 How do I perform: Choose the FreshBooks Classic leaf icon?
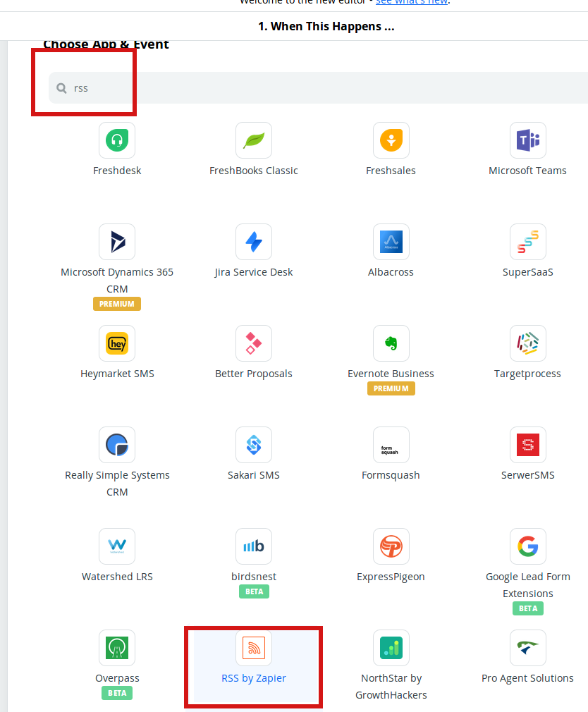(x=254, y=140)
